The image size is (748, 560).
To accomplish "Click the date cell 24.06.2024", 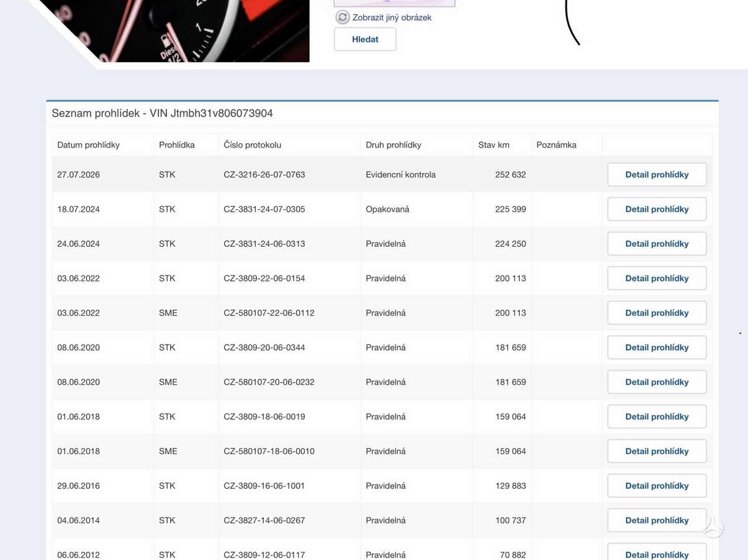I will pos(79,244).
